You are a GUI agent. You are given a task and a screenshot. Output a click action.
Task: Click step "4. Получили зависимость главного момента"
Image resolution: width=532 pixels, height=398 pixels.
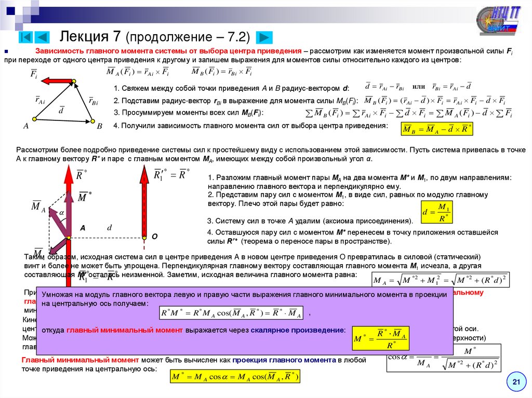(x=250, y=126)
